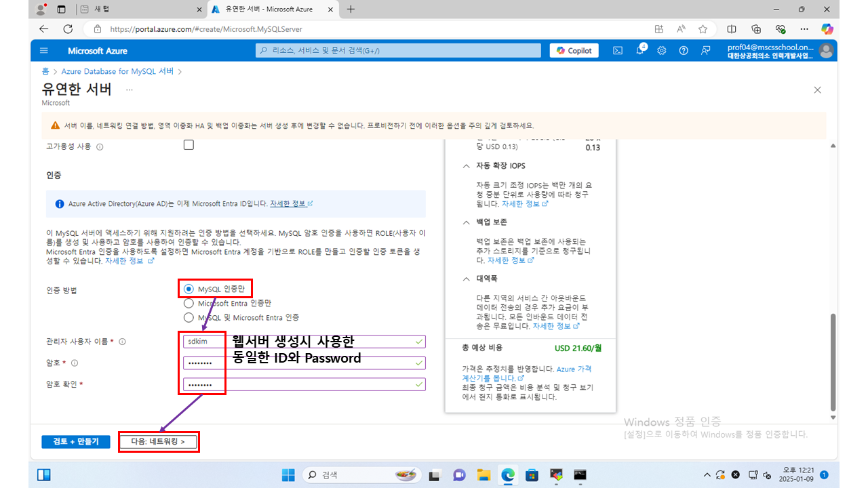Collapse the 대역폭 section
Image resolution: width=868 pixels, height=488 pixels.
[466, 279]
